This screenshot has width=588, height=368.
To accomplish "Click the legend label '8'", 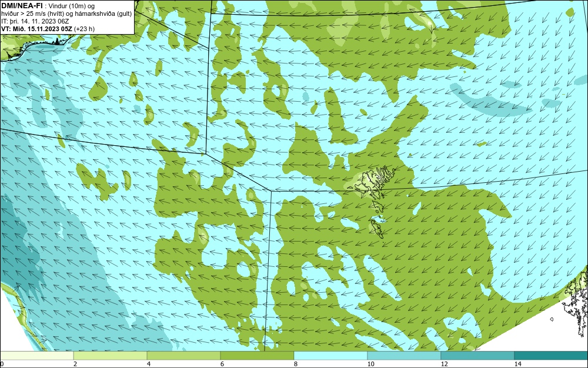I will tap(296, 364).
